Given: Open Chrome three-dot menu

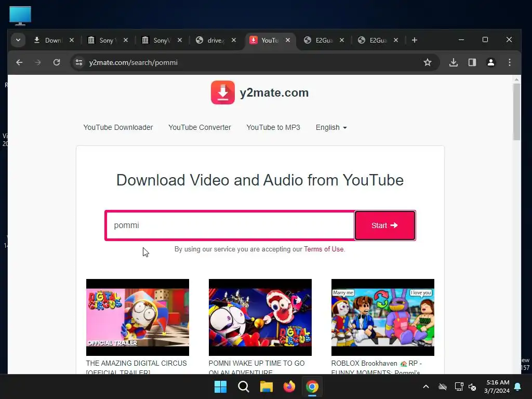Looking at the screenshot, I should click(x=510, y=62).
